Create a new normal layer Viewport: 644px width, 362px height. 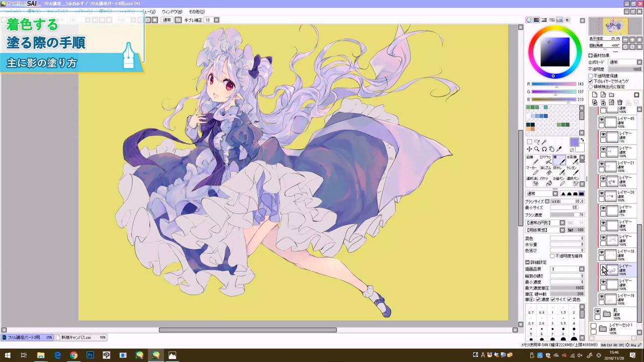(595, 95)
